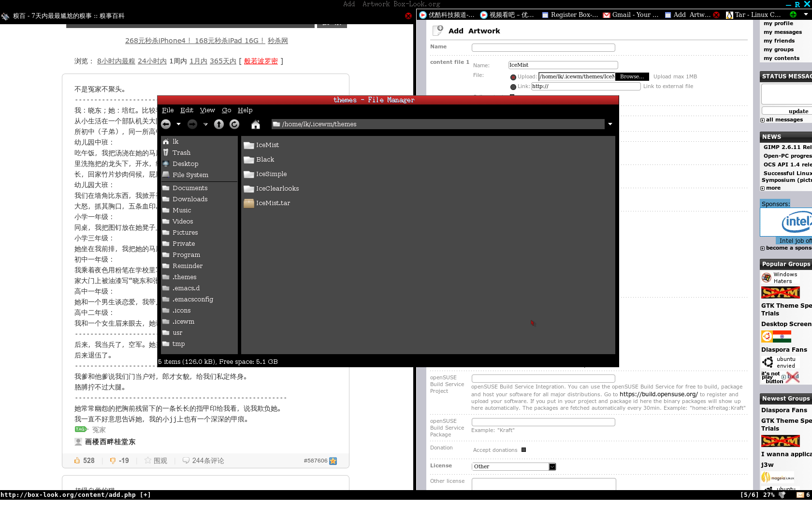
Task: Open the Go menu in File Manager
Action: pyautogui.click(x=226, y=110)
